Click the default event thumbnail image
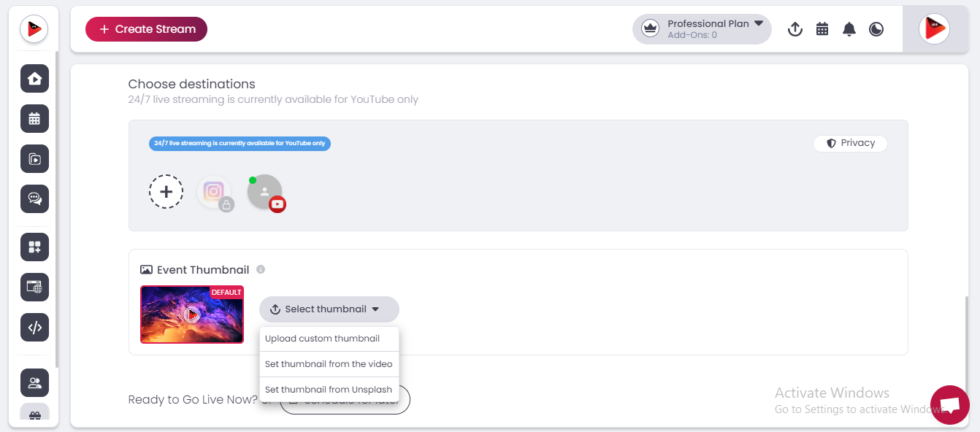This screenshot has height=432, width=980. [192, 315]
